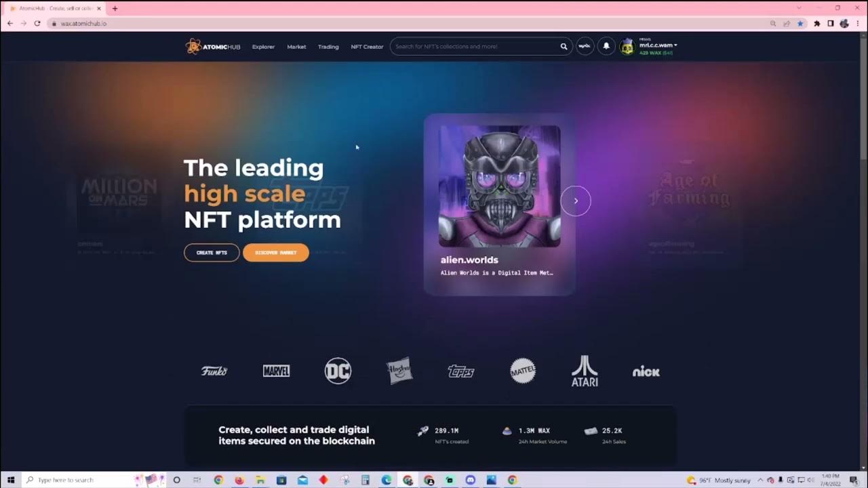Image resolution: width=868 pixels, height=488 pixels.
Task: Click the user avatar picture
Action: pos(627,47)
